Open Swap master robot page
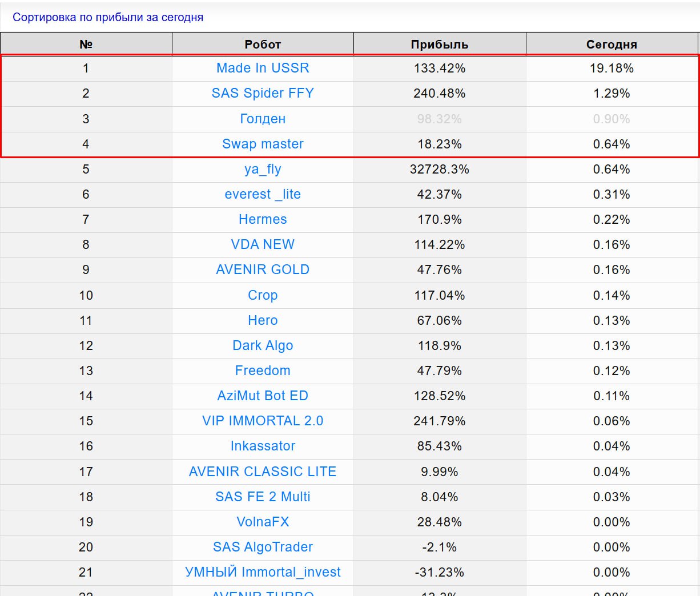This screenshot has height=596, width=700. (x=263, y=144)
